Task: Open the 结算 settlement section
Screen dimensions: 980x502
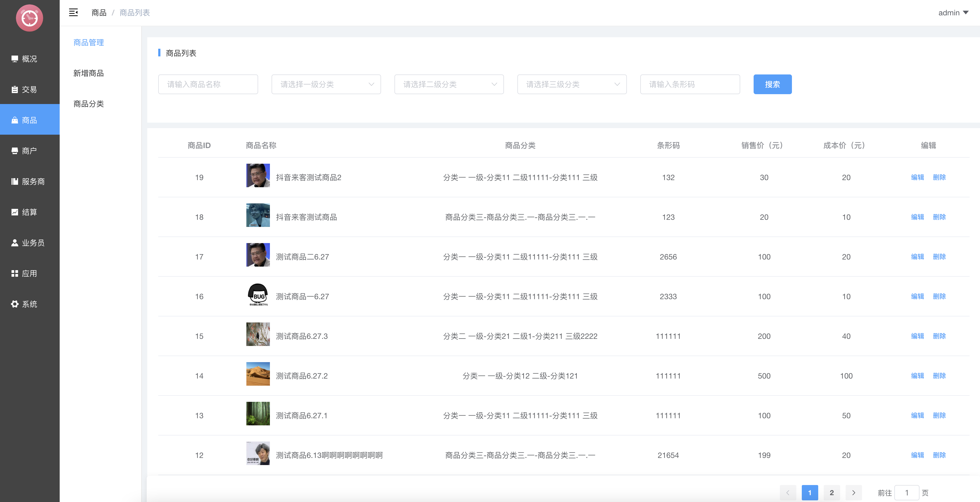Action: coord(29,212)
